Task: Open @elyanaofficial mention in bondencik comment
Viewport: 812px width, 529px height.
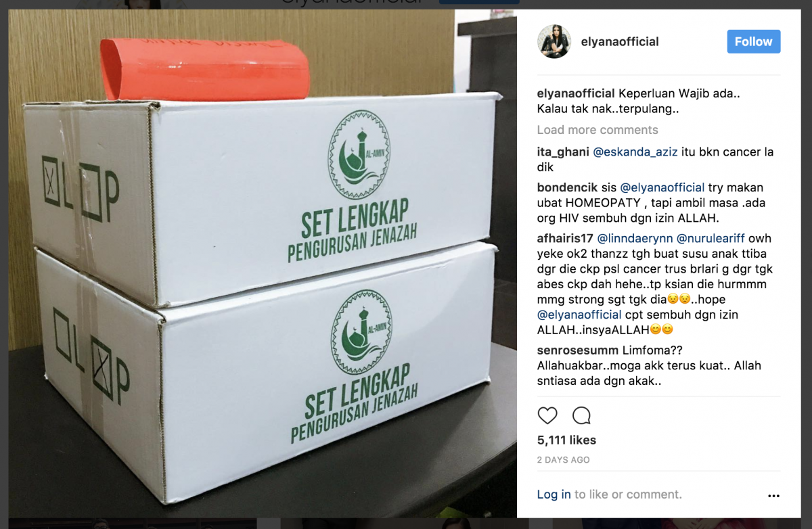Action: [662, 187]
